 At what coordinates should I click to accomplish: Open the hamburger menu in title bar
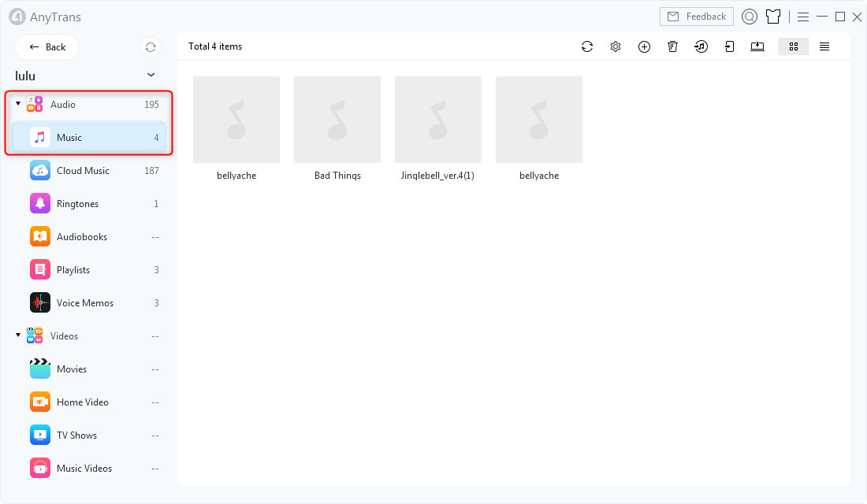click(803, 17)
